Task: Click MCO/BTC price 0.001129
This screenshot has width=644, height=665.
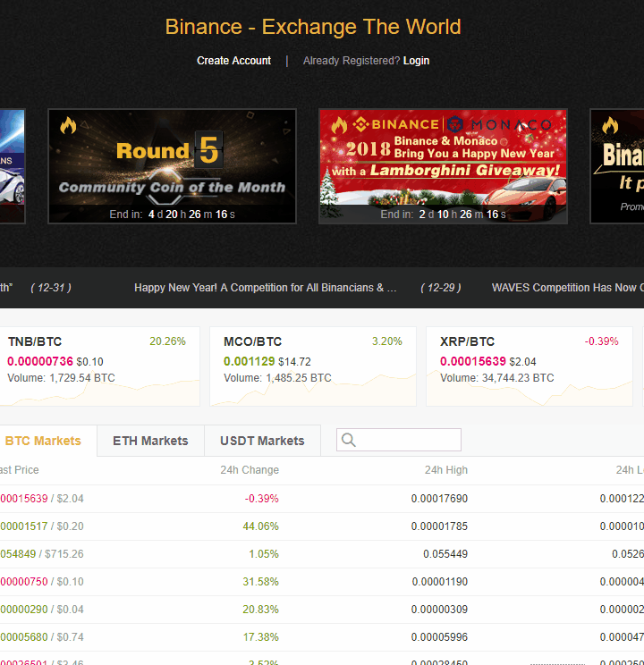Action: [x=250, y=361]
